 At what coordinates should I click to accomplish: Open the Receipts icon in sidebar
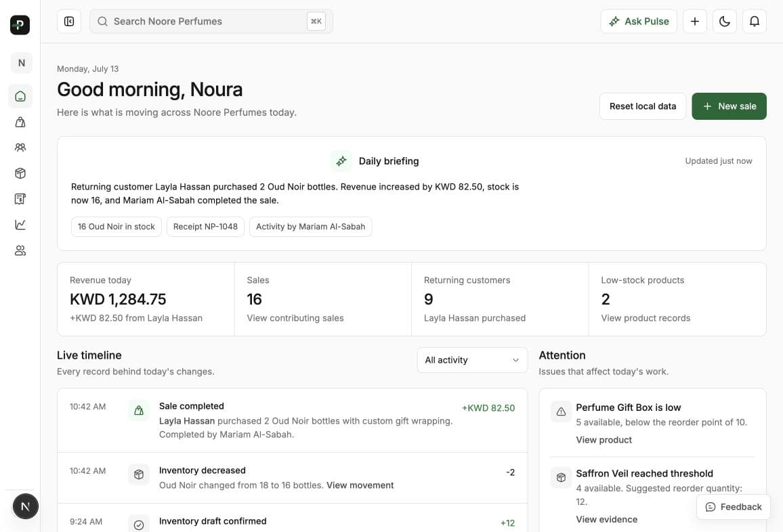tap(20, 199)
